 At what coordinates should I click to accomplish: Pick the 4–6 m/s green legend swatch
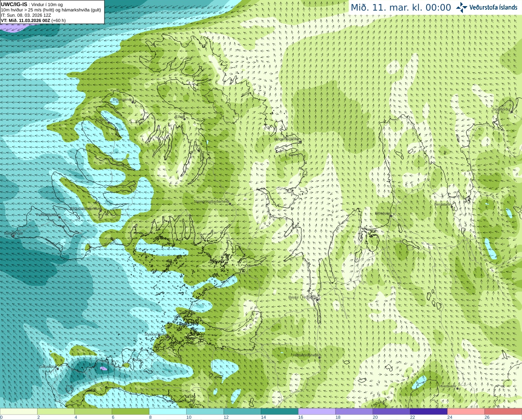click(x=93, y=412)
